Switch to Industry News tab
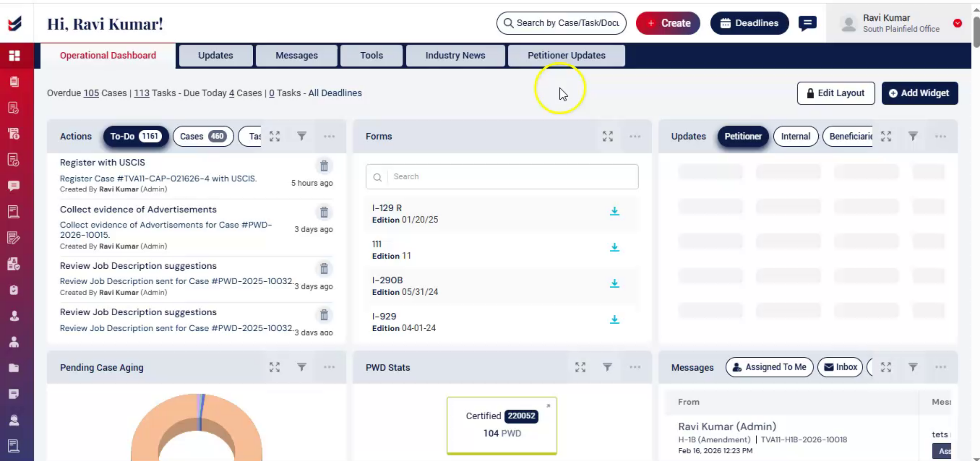The height and width of the screenshot is (461, 980). tap(455, 56)
